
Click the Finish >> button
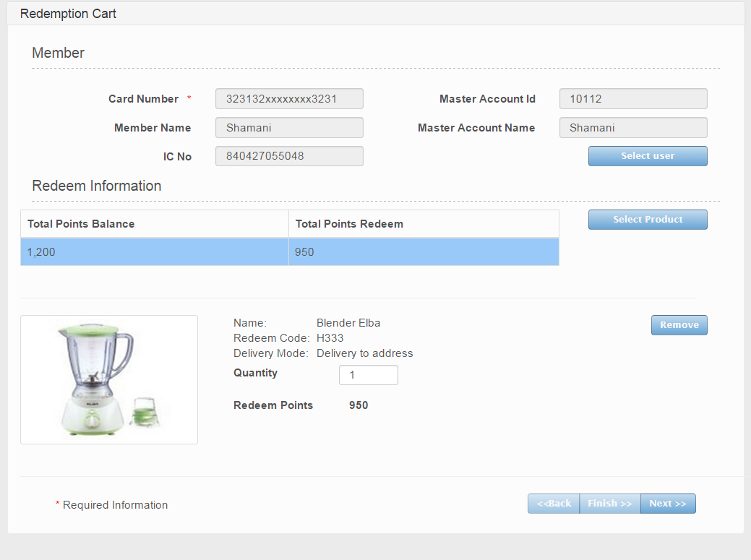(x=609, y=504)
